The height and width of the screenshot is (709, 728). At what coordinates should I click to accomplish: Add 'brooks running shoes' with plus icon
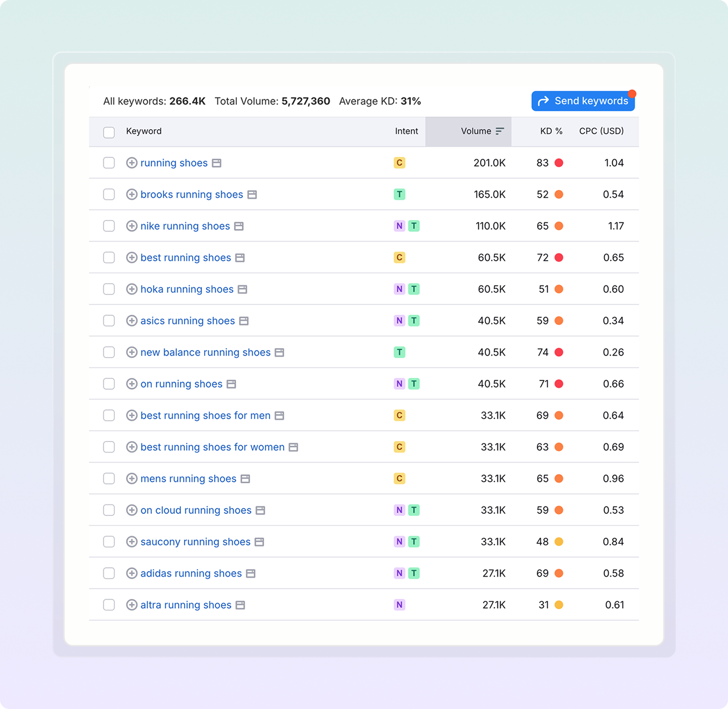[132, 195]
